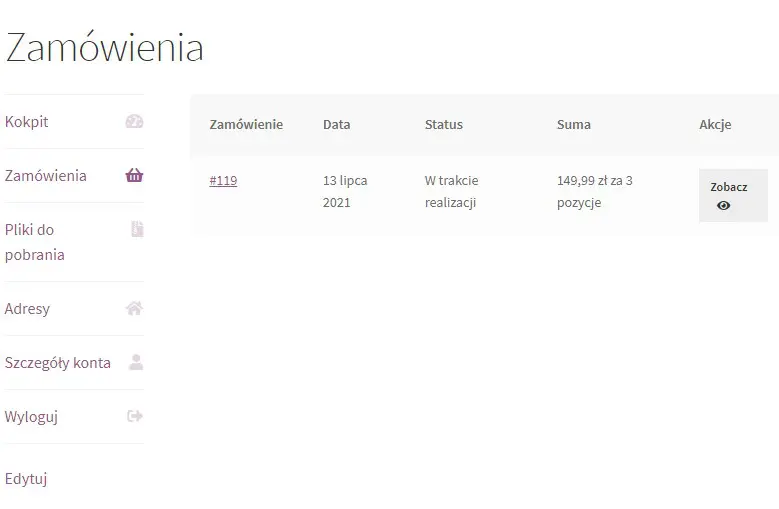Screen dimensions: 779x509
Task: Click the Suma column header
Action: click(x=574, y=125)
